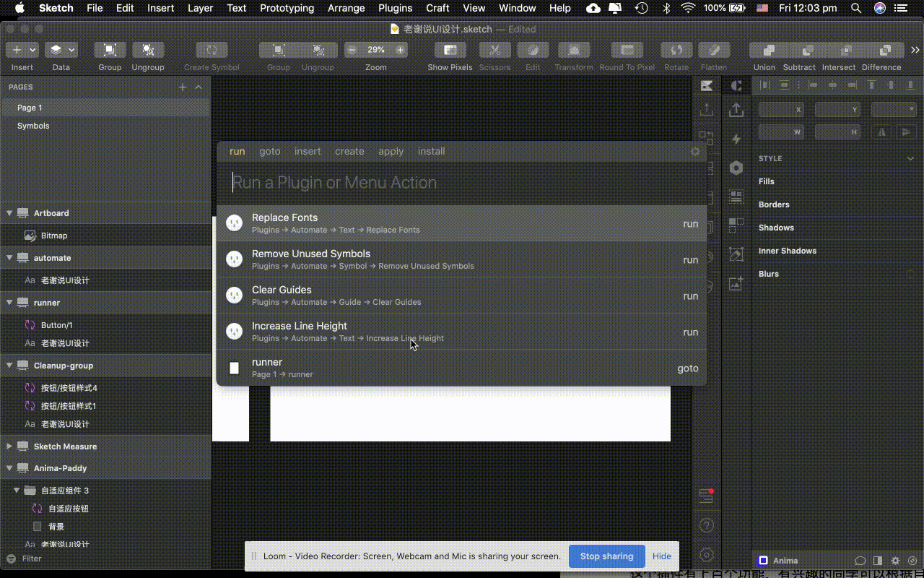Open the Prototyping menu
Image resolution: width=924 pixels, height=578 pixels.
pyautogui.click(x=287, y=8)
